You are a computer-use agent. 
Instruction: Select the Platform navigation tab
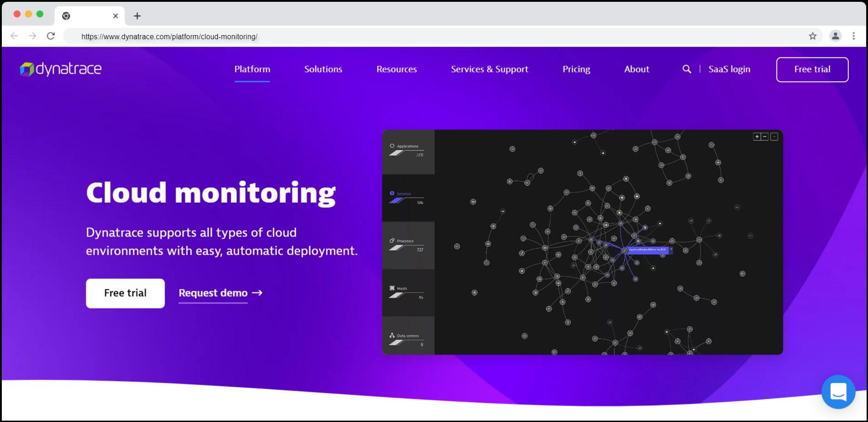tap(252, 69)
